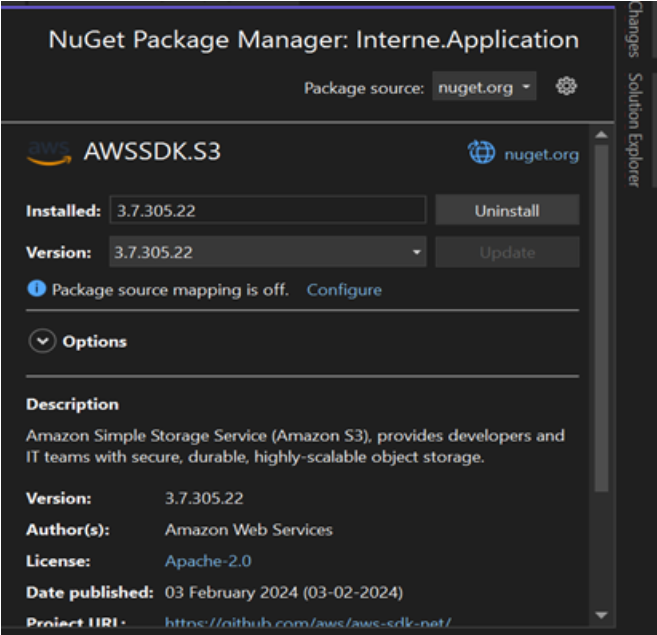Click Amazon Web Services author text

pyautogui.click(x=249, y=530)
